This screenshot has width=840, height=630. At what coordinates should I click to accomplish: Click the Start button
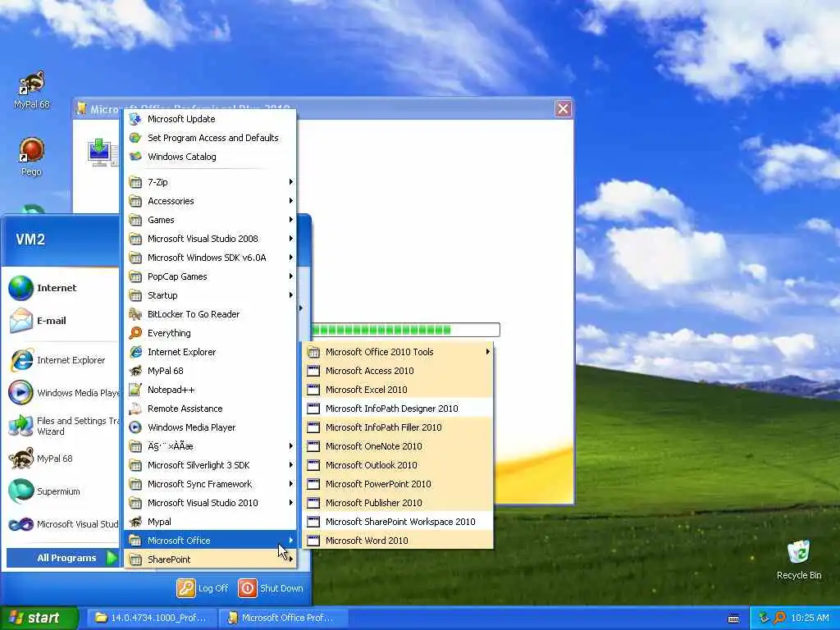click(39, 618)
